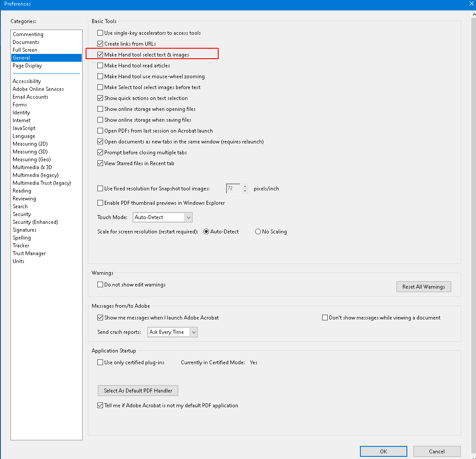
Task: Check 'Open PDFs from last session on Acrobat launch'
Action: pos(100,130)
